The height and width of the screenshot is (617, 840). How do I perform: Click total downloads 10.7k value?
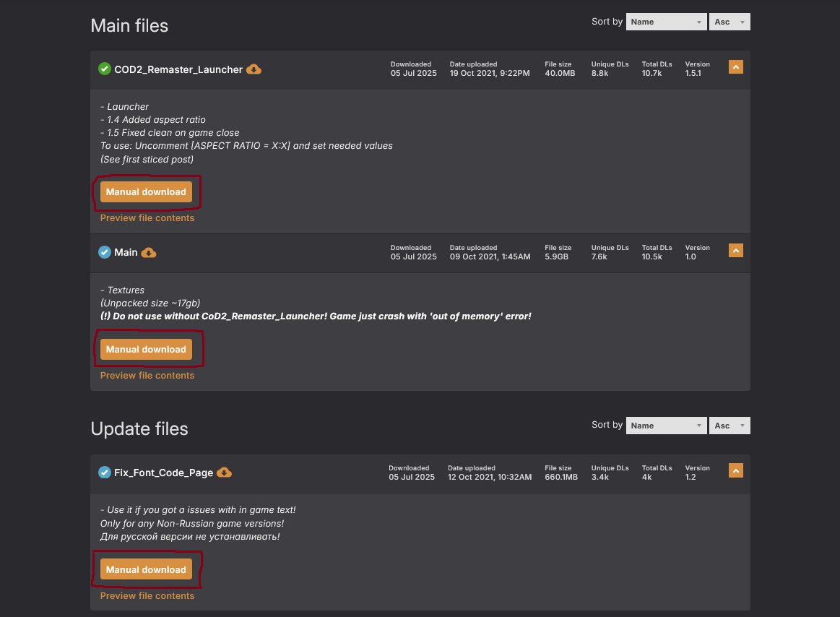(x=651, y=74)
